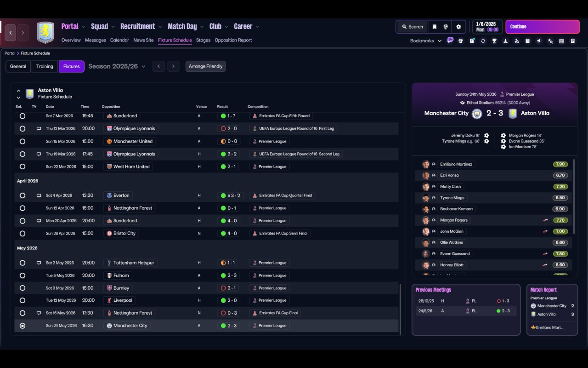Screen dimensions: 588x368
Task: Switch to the General tab
Action: tap(18, 67)
